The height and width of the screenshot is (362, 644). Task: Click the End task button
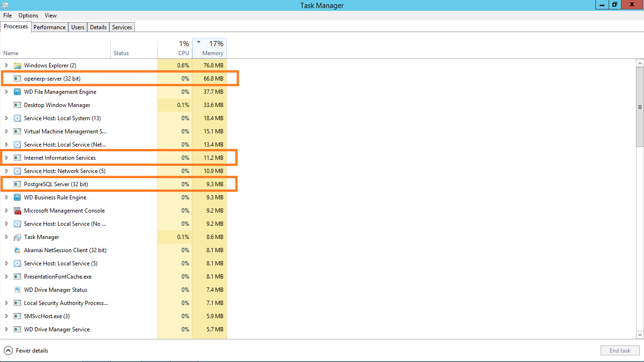[620, 351]
